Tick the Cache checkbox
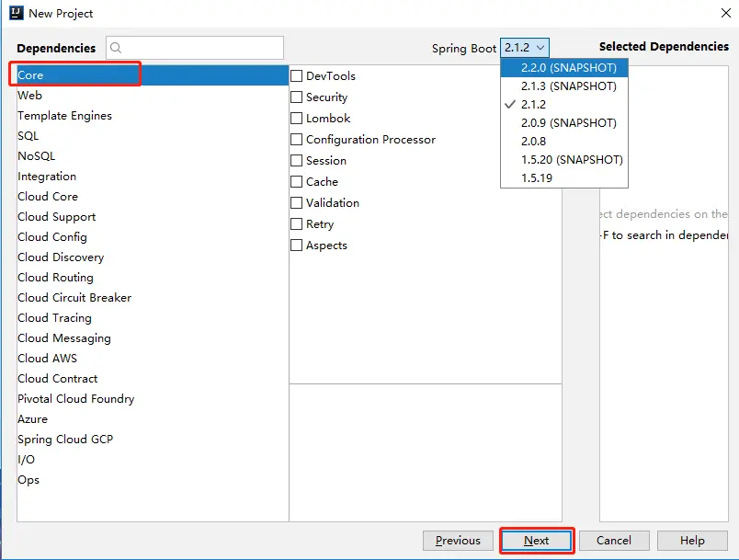Image resolution: width=739 pixels, height=560 pixels. [x=297, y=181]
